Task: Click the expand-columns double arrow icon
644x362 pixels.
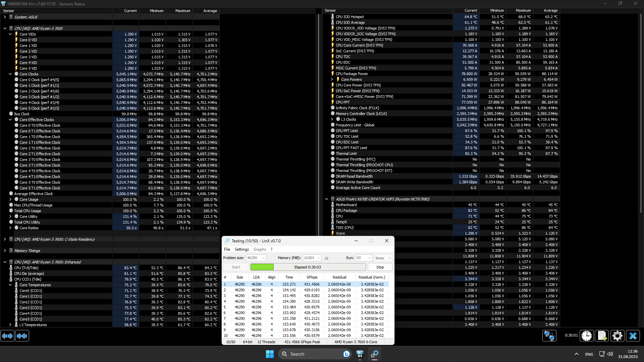Action: coord(7,336)
